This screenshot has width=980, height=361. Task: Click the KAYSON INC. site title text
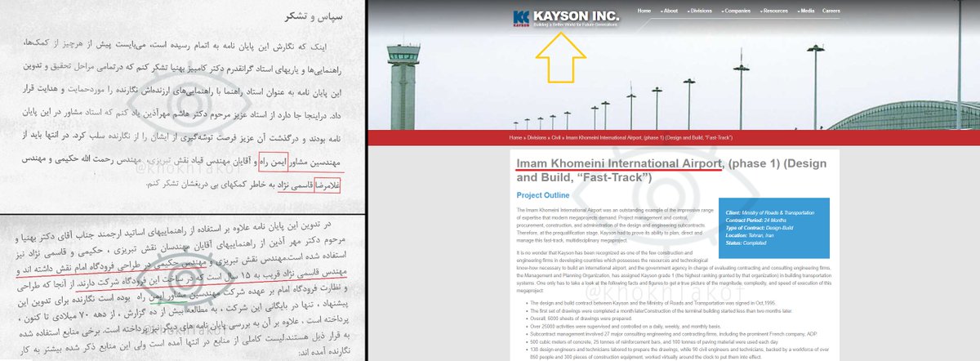577,15
